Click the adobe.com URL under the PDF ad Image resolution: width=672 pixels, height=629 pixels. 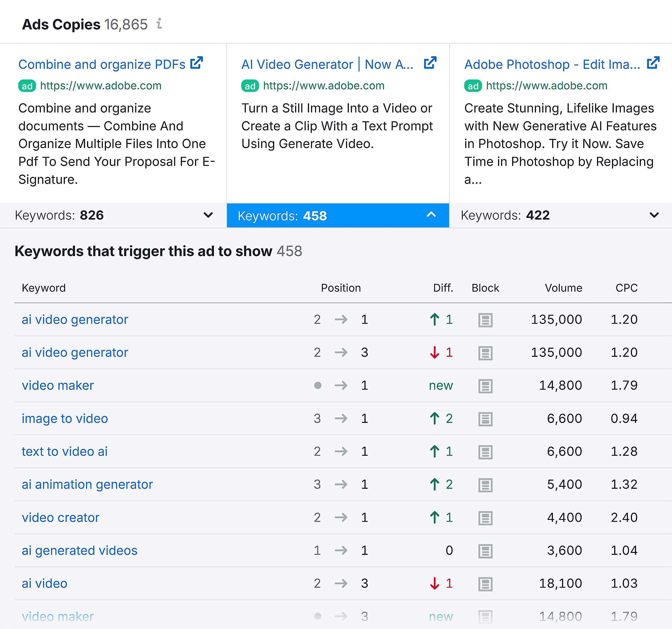point(101,85)
